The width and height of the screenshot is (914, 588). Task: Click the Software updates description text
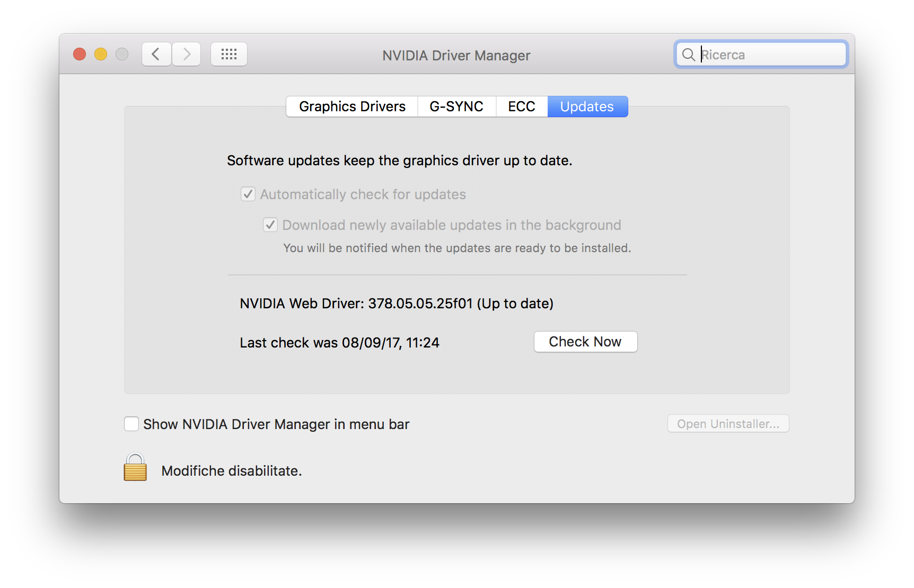(400, 161)
